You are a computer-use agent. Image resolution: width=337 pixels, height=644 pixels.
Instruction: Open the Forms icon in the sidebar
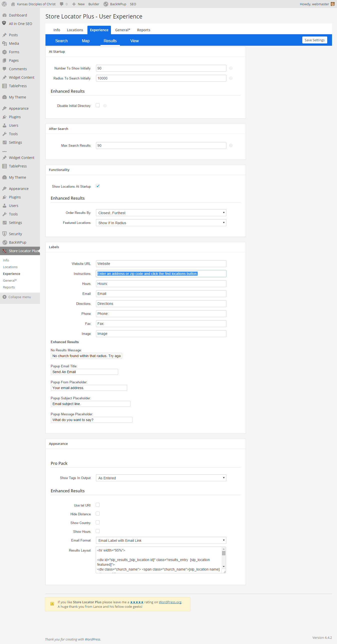coord(4,52)
